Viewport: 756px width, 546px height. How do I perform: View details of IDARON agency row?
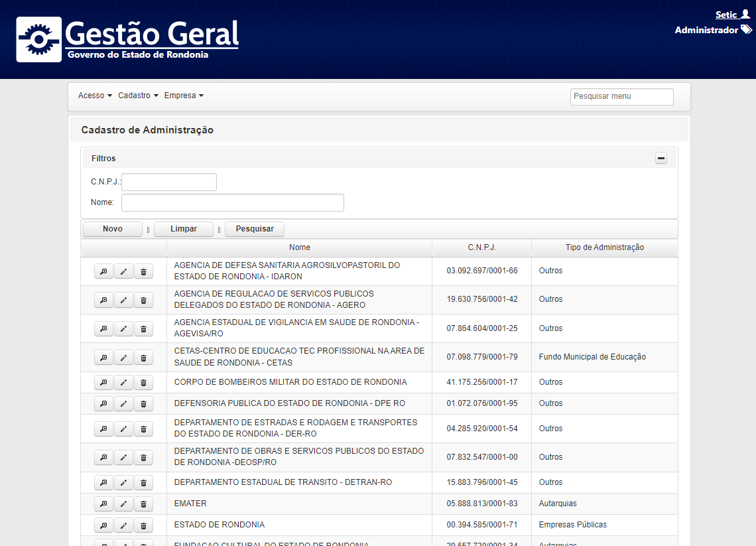click(x=103, y=271)
